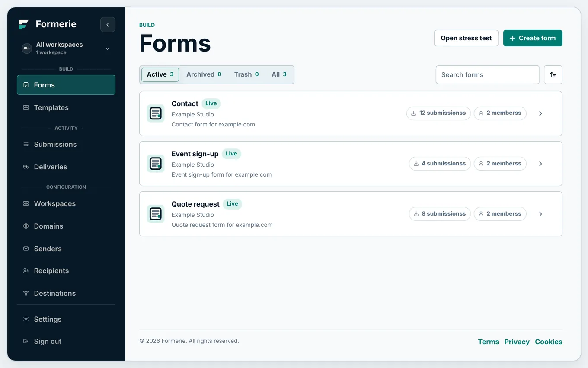Open the Contact form row chevron
The image size is (588, 368).
coord(540,113)
